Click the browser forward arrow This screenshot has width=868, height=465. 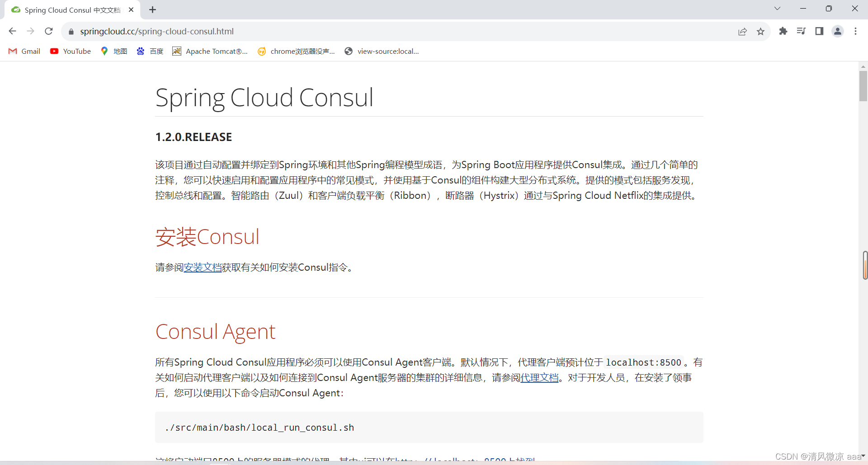(x=31, y=31)
